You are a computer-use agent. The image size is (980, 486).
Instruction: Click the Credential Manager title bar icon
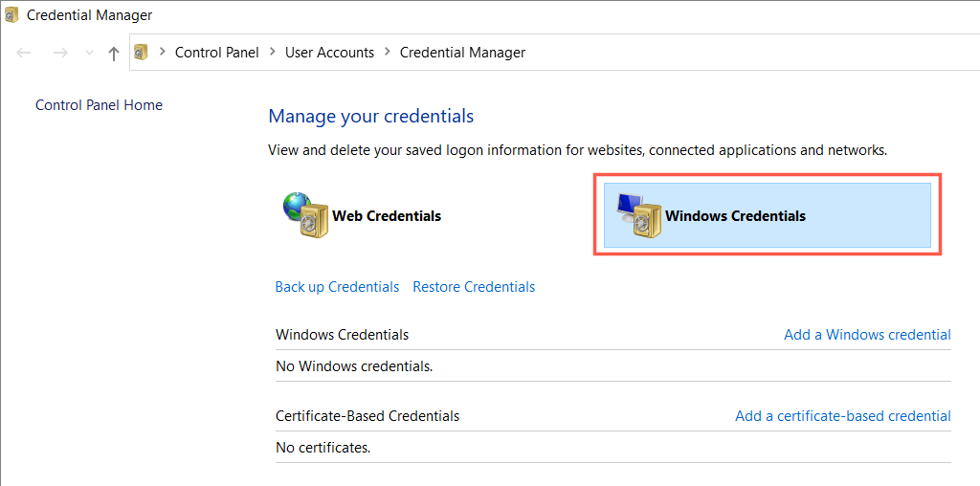(x=11, y=15)
